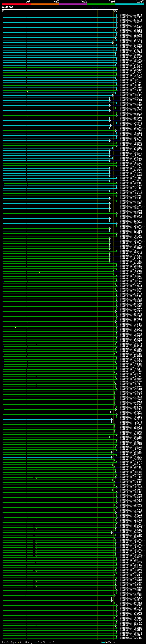Select the UniRef100_C9YH74 label

[131, 268]
